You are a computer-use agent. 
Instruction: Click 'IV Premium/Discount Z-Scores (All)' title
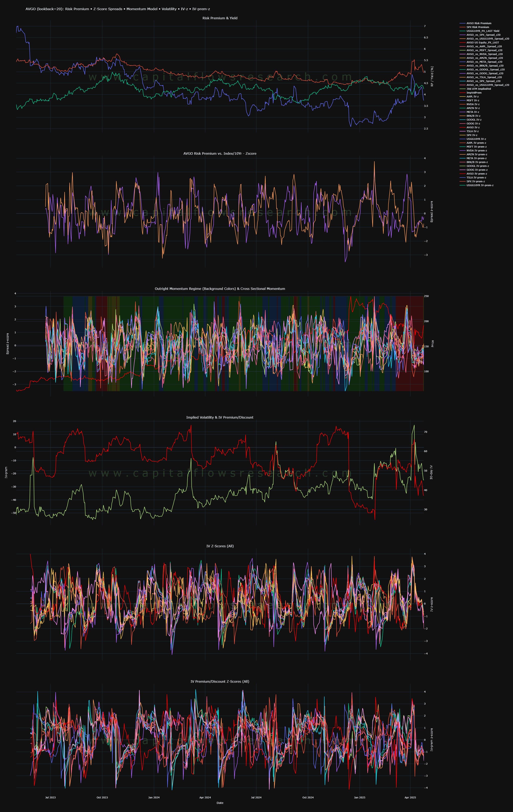[x=220, y=681]
